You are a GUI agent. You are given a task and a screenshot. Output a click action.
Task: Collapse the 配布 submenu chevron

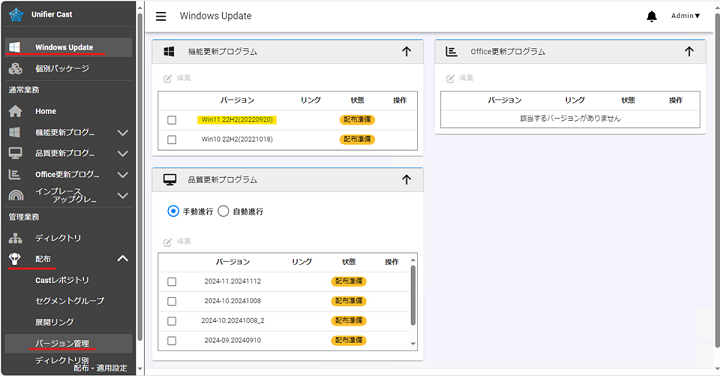click(123, 258)
